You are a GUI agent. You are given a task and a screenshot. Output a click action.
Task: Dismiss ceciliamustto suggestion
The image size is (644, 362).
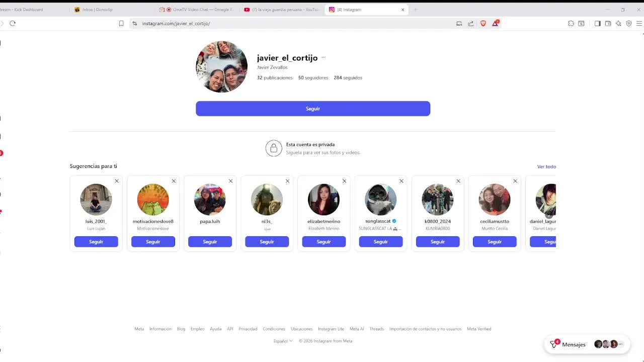click(515, 181)
